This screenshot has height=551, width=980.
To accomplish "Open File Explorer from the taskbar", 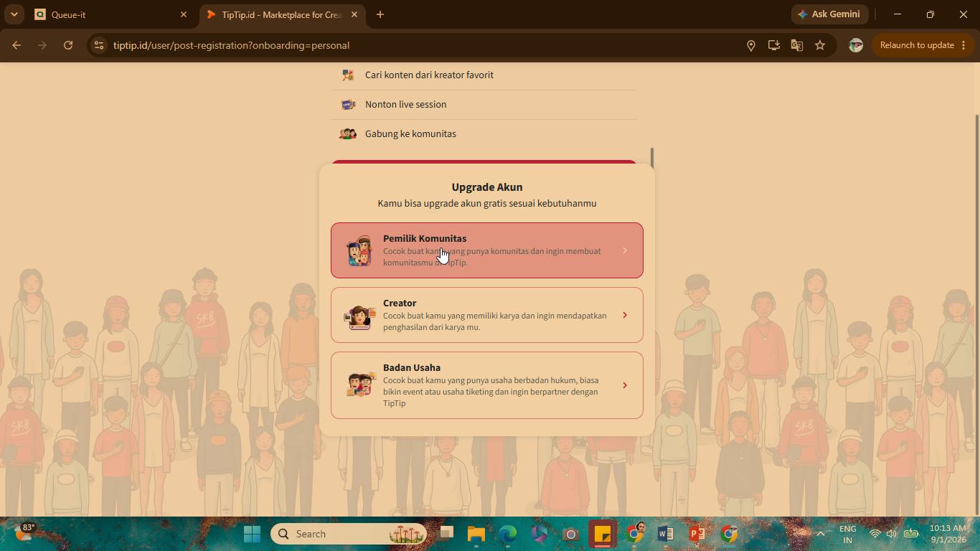I will coord(476,534).
